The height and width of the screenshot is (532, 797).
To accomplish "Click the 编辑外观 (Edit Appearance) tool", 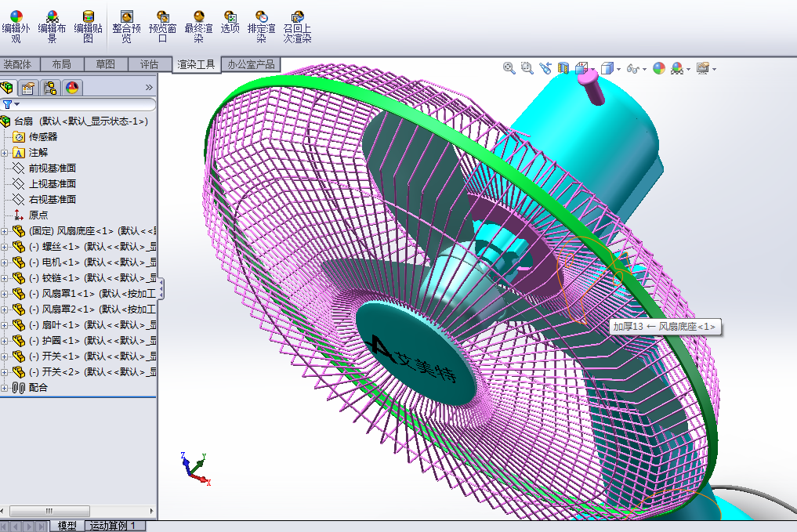I will [x=16, y=27].
